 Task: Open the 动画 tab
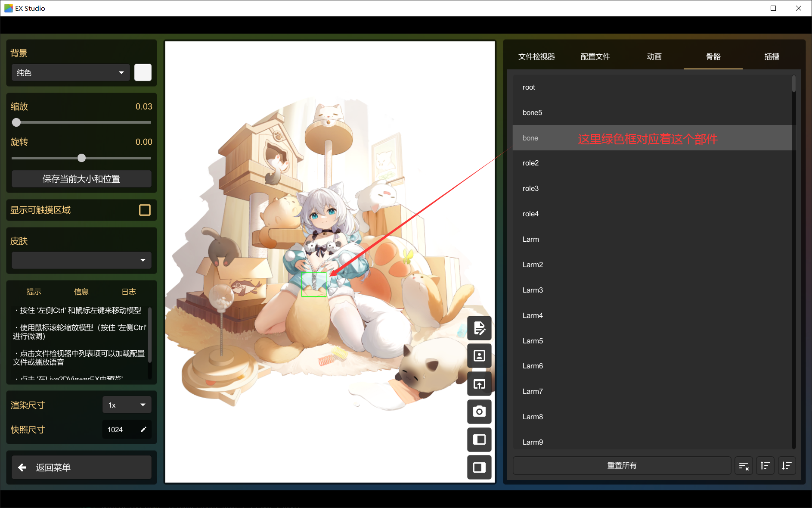654,56
